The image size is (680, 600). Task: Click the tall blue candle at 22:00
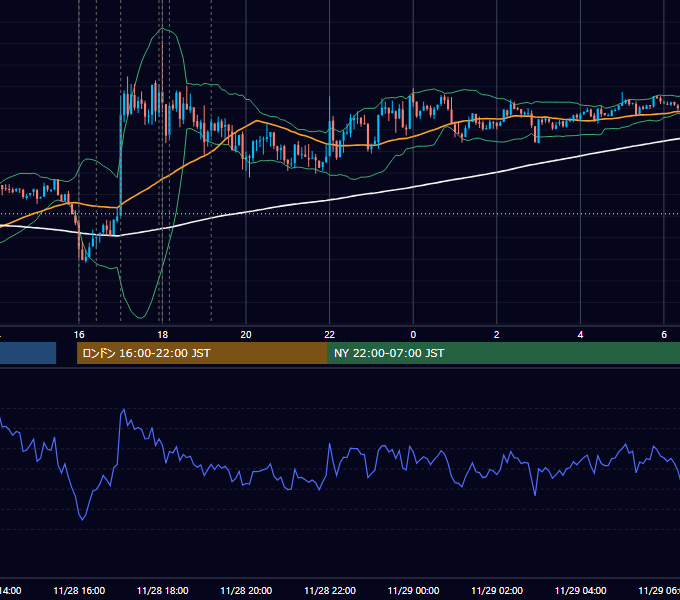point(330,126)
